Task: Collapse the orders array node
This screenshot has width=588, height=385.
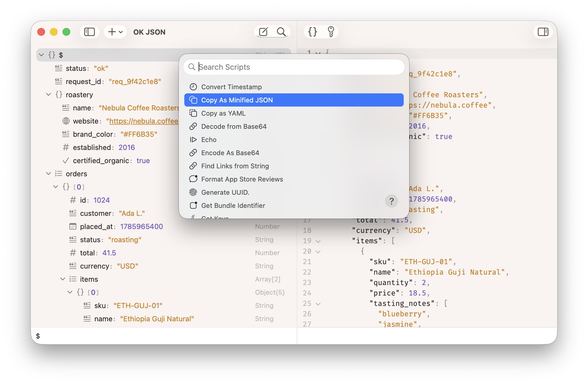Action: point(49,174)
